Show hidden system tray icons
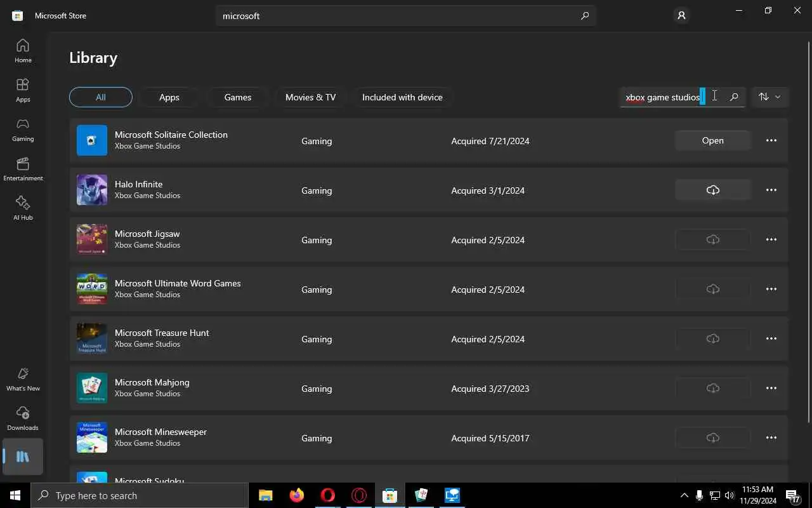Viewport: 812px width, 508px height. point(684,495)
